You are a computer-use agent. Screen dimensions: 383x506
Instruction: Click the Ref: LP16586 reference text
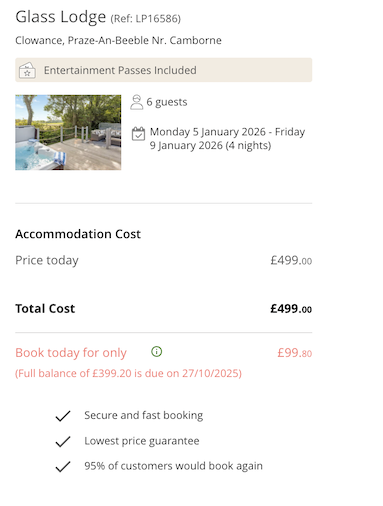coord(145,19)
